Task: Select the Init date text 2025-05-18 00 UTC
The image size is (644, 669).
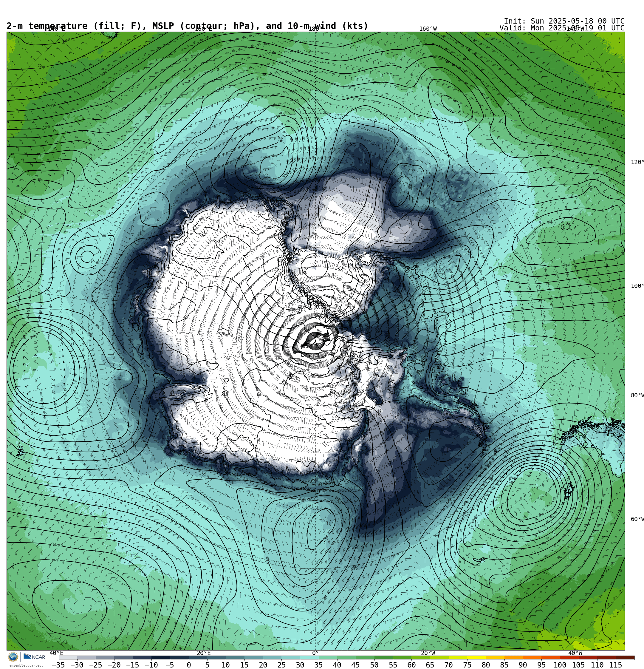Action: pos(586,21)
